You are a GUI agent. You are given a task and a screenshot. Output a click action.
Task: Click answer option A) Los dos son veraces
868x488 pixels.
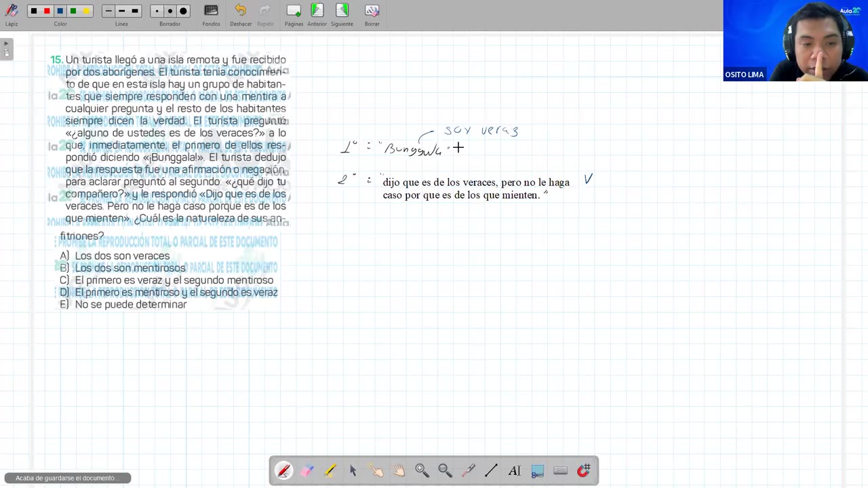click(115, 256)
